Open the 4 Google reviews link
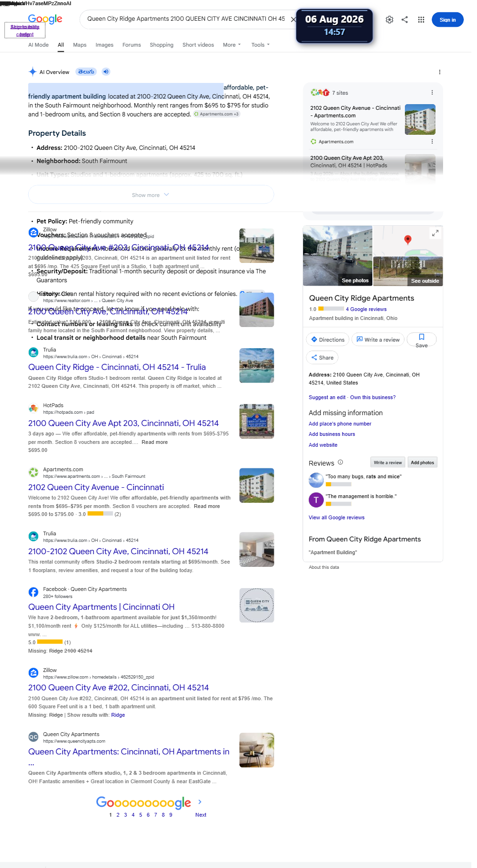 click(x=366, y=309)
